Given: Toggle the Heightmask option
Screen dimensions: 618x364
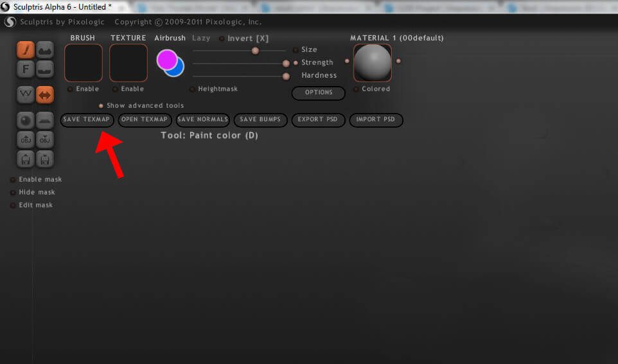Looking at the screenshot, I should [x=192, y=89].
